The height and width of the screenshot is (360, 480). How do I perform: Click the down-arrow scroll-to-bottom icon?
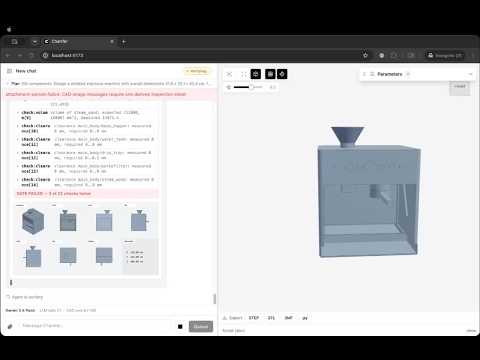[11, 283]
